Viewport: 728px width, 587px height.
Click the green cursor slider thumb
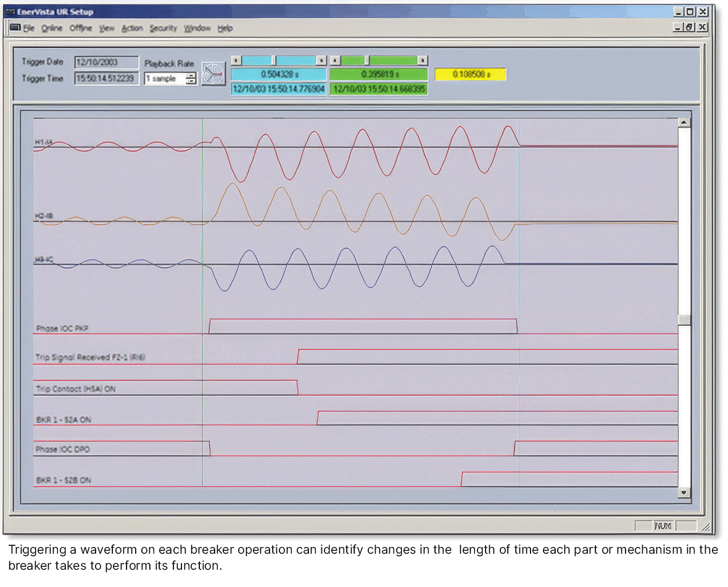[367, 60]
